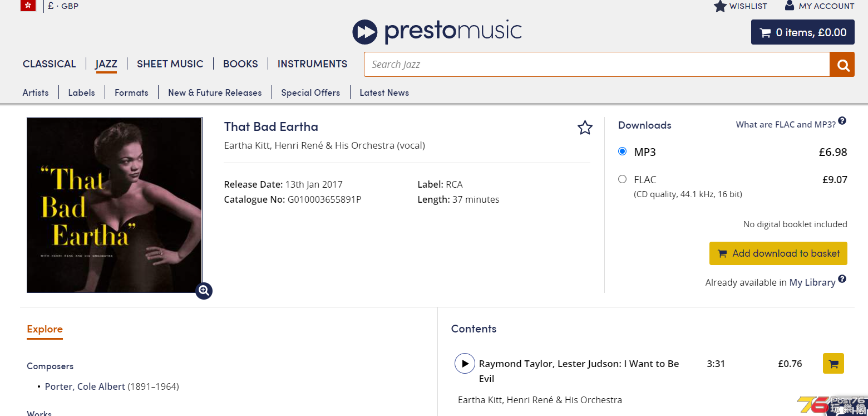This screenshot has width=868, height=416.
Task: Go to Presto Music homepage logo
Action: (x=437, y=31)
